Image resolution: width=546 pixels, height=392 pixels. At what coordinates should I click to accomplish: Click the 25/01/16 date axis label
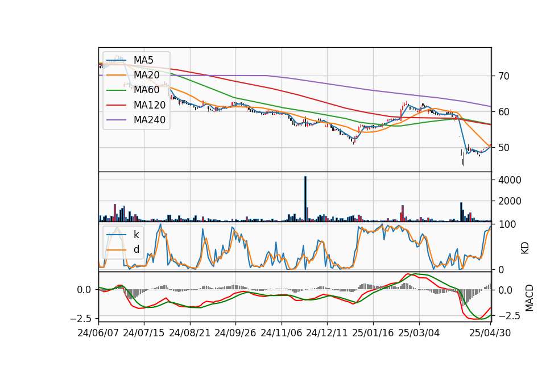point(373,333)
